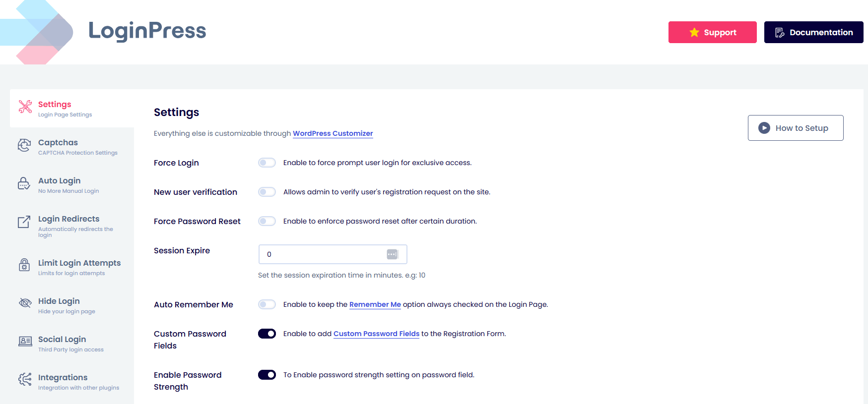The image size is (868, 404).
Task: Click the Social Login ID card icon
Action: pyautogui.click(x=25, y=341)
